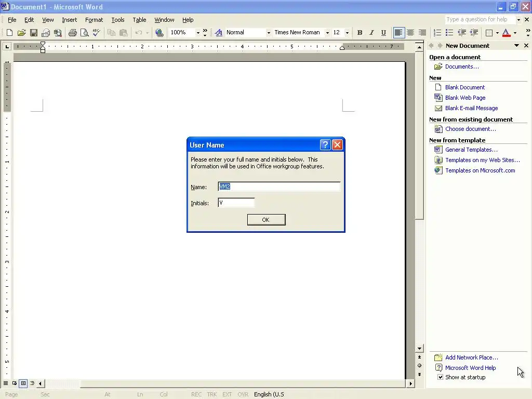This screenshot has height=399, width=532.
Task: Switch to Outline View icon
Action: [x=32, y=383]
